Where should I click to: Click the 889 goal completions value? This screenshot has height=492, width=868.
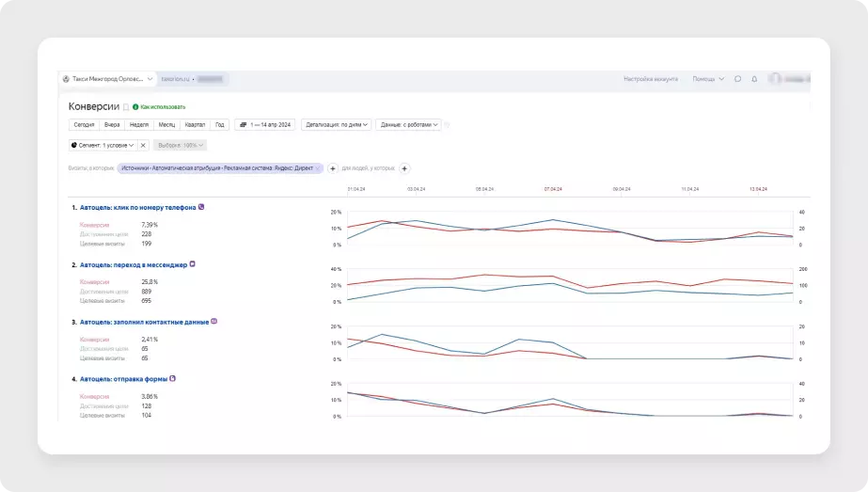point(146,292)
